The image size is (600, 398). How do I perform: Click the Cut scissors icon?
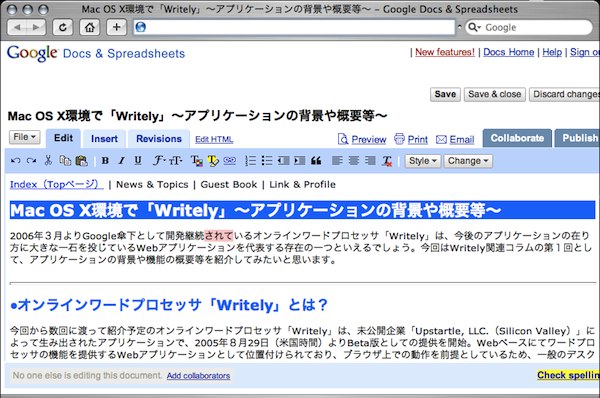pyautogui.click(x=48, y=160)
